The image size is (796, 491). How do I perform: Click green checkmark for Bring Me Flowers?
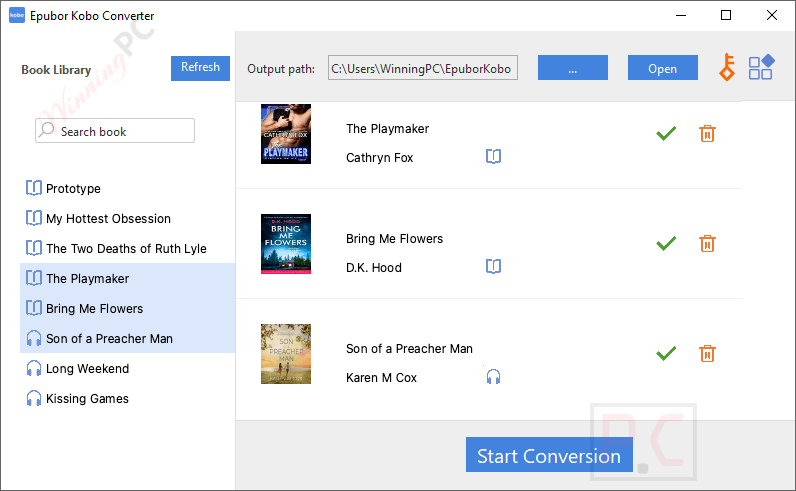pyautogui.click(x=666, y=244)
